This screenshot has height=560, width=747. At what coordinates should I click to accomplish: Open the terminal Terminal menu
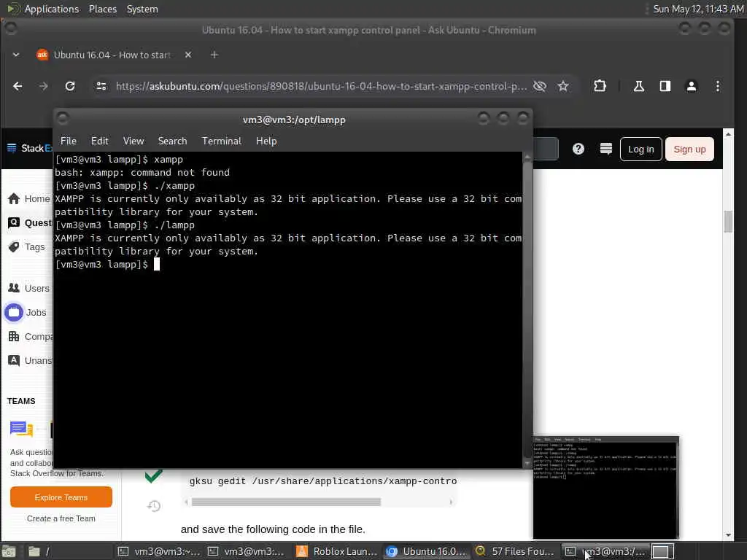click(x=222, y=141)
